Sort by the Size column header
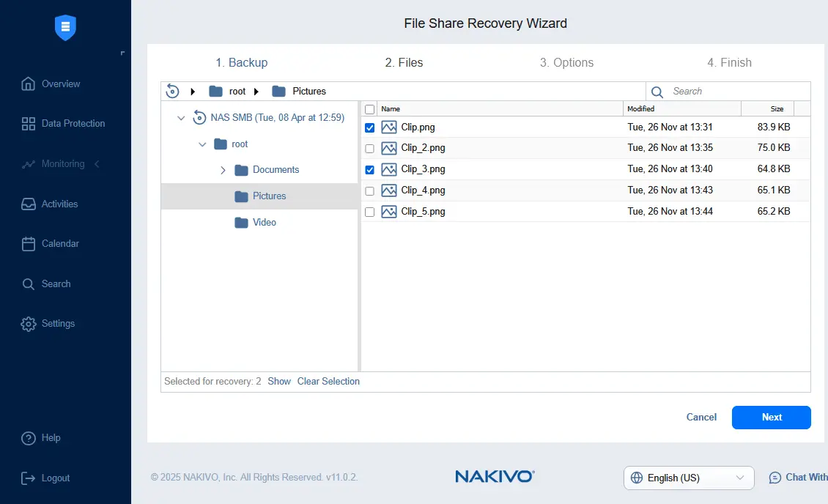The height and width of the screenshot is (504, 828). pos(768,108)
